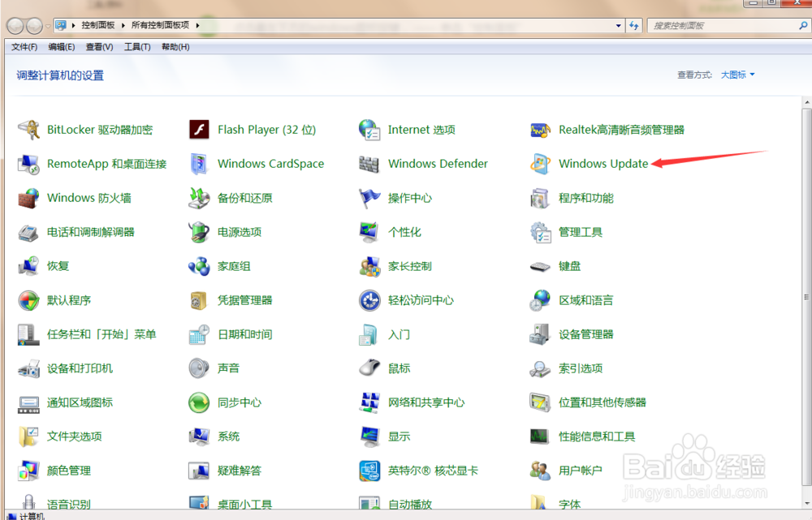The image size is (812, 520).
Task: Open the 设备和打印机 link
Action: (x=80, y=368)
